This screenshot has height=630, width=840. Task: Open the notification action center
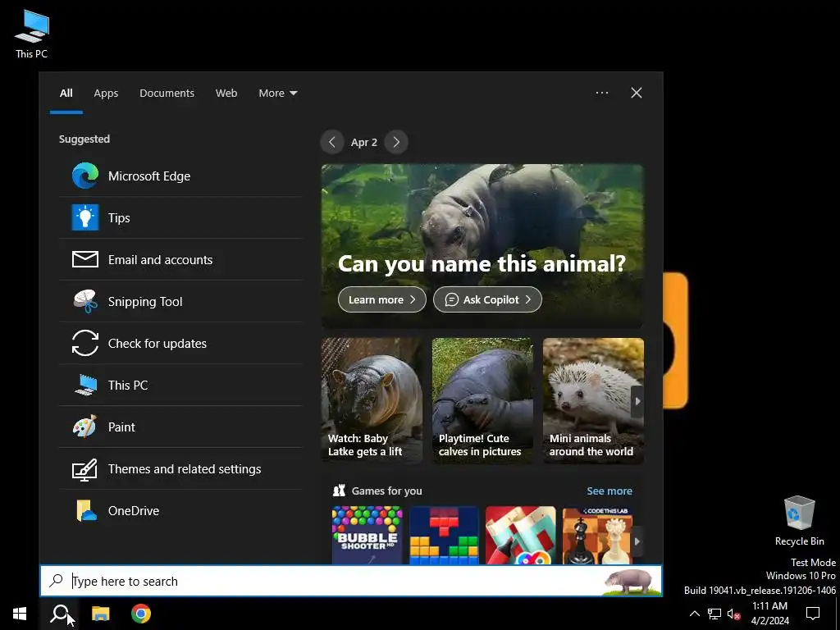coord(813,614)
